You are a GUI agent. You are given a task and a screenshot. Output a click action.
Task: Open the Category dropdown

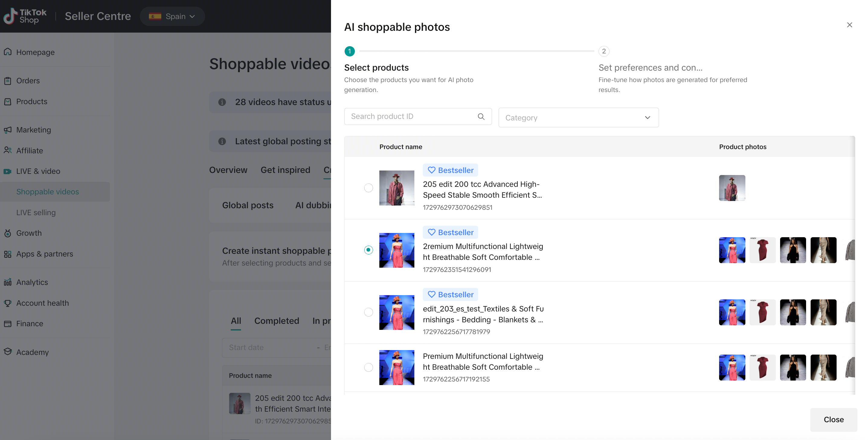578,117
